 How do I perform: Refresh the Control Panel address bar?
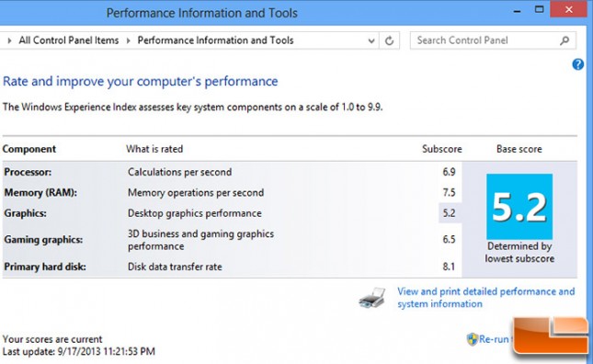(x=389, y=40)
